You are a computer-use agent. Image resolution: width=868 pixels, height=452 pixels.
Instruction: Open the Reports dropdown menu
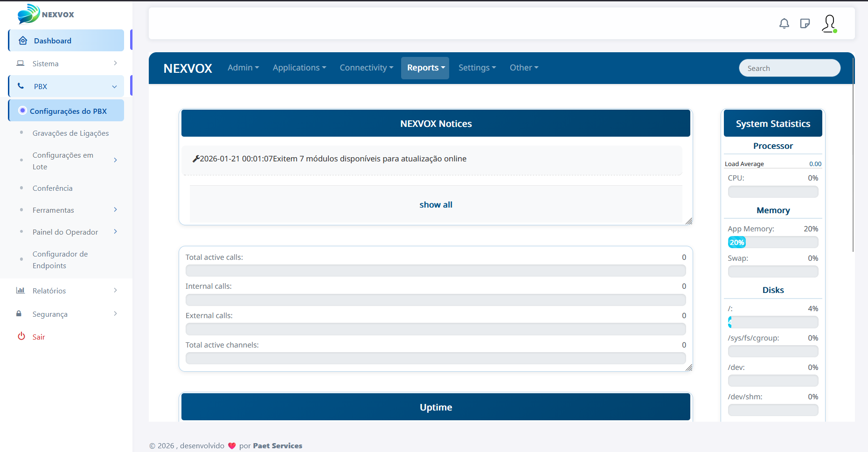(425, 68)
